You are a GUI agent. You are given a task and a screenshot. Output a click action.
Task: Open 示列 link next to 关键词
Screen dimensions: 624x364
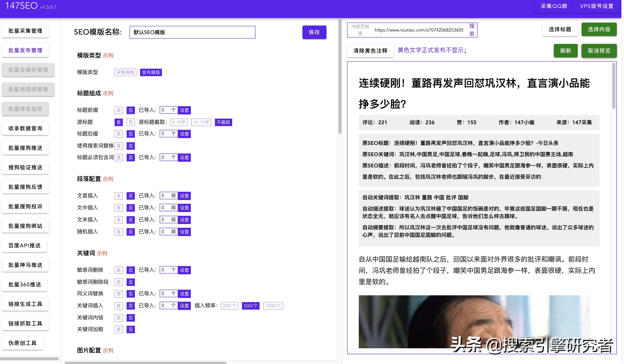pyautogui.click(x=102, y=253)
